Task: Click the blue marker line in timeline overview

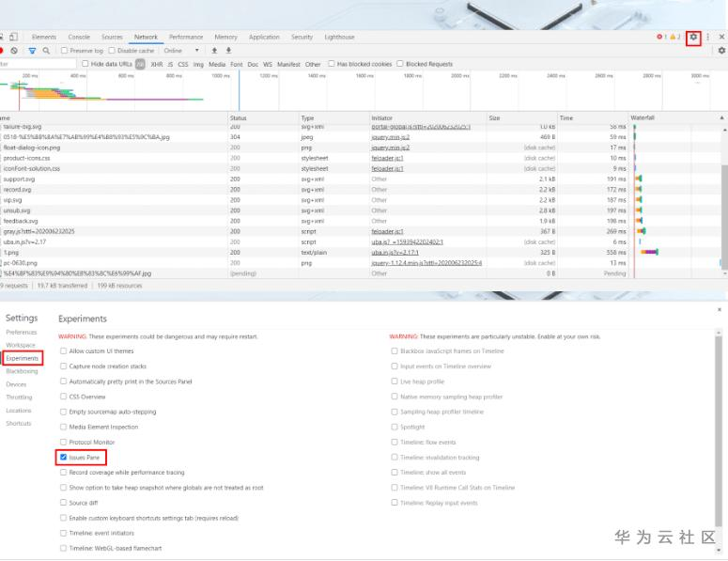Action: pyautogui.click(x=240, y=90)
